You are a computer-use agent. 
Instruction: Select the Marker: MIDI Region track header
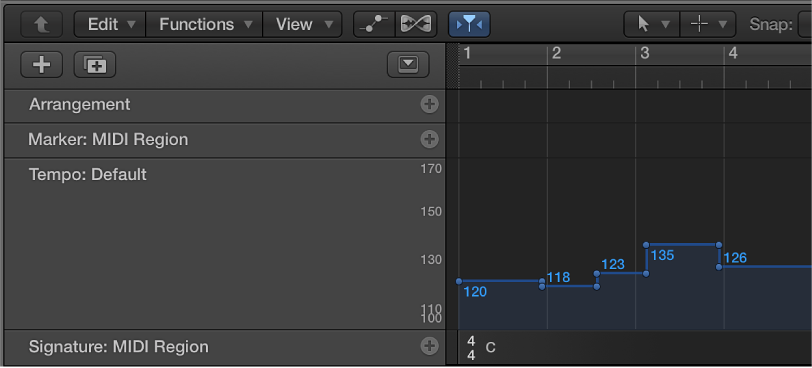225,140
